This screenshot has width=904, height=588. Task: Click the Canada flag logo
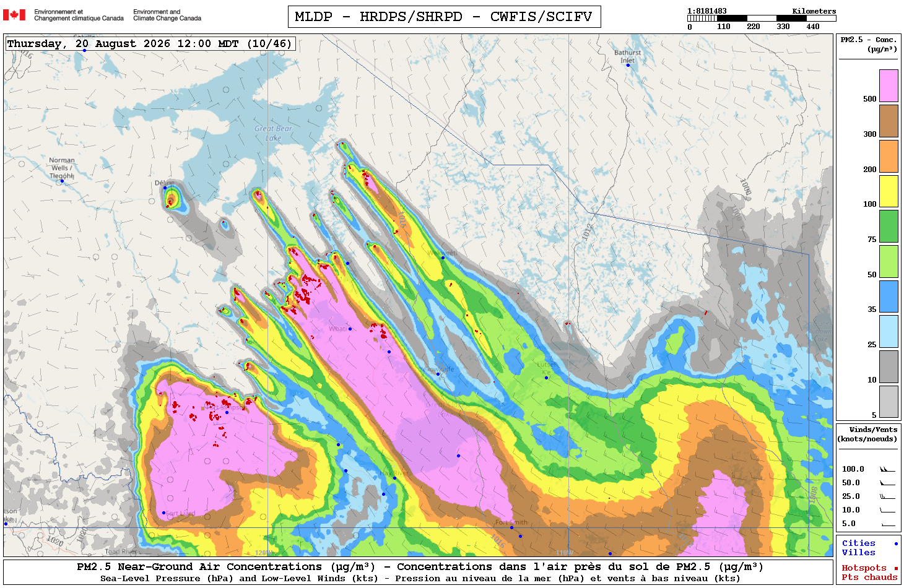pos(14,15)
